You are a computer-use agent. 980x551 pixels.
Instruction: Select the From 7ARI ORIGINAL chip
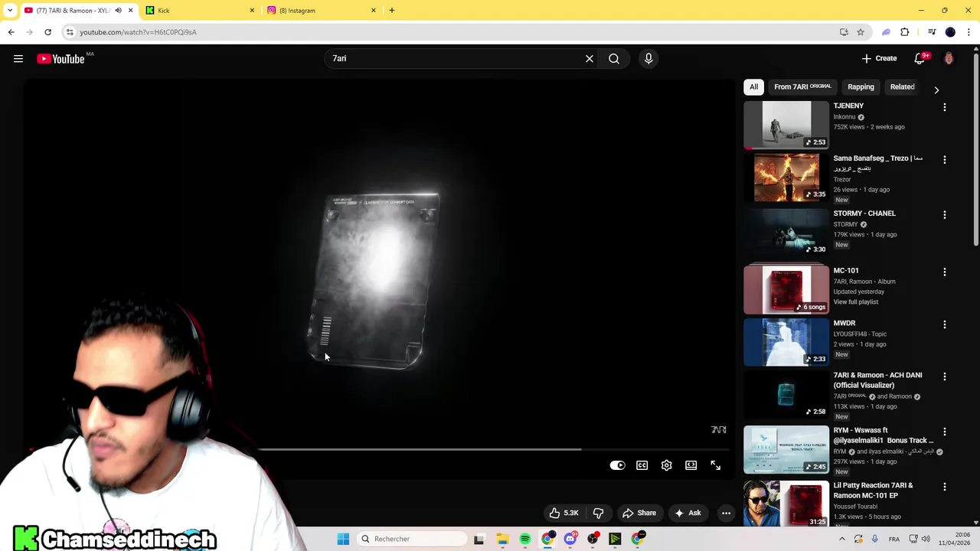[x=802, y=87]
